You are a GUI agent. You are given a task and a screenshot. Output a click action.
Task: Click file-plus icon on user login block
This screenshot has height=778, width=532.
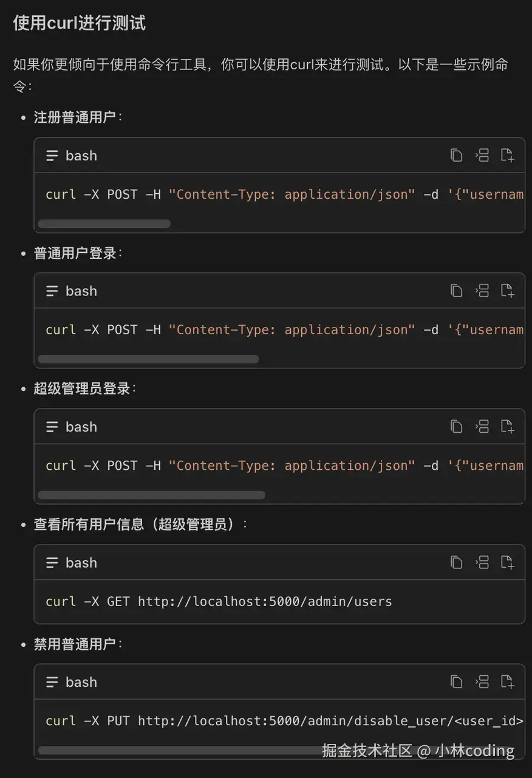(508, 291)
